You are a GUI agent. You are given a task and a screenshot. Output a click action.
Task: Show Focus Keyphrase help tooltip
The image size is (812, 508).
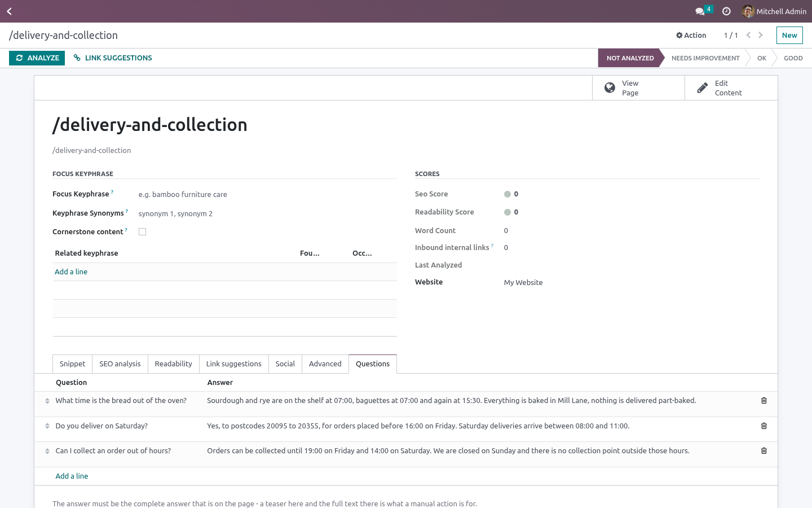112,192
